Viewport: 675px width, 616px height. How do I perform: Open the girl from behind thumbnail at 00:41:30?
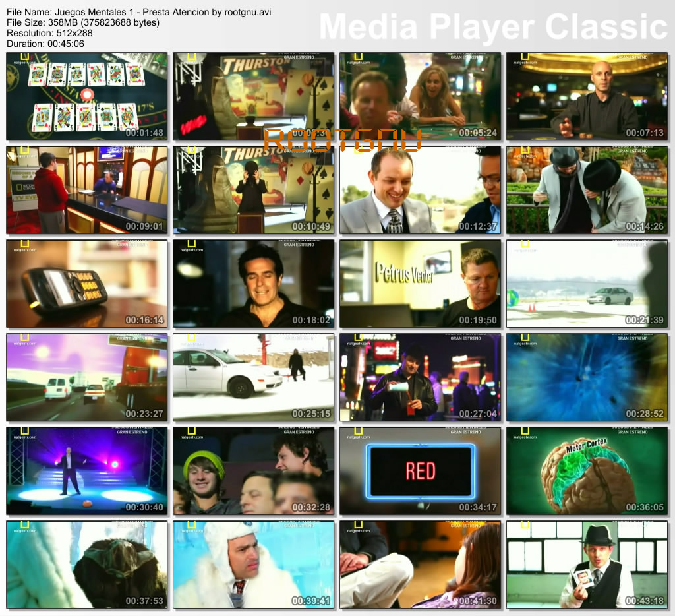pyautogui.click(x=420, y=565)
